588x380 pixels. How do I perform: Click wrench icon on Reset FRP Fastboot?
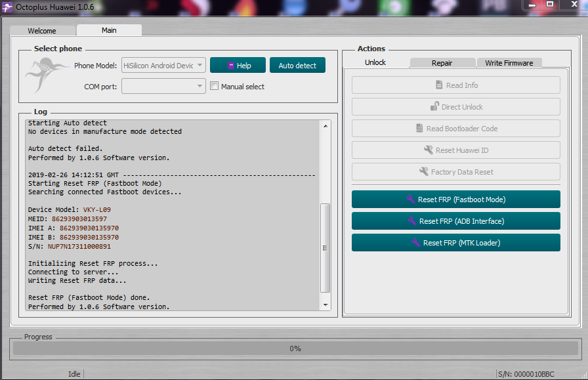coord(411,200)
